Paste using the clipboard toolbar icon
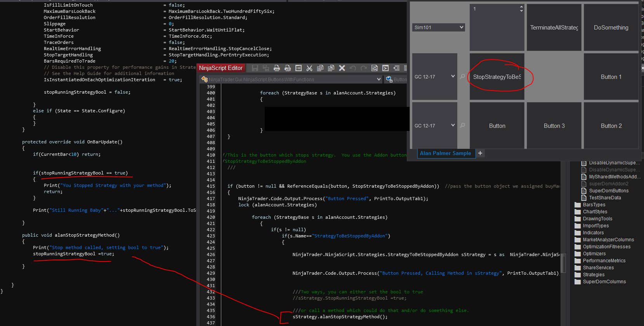 coord(331,68)
